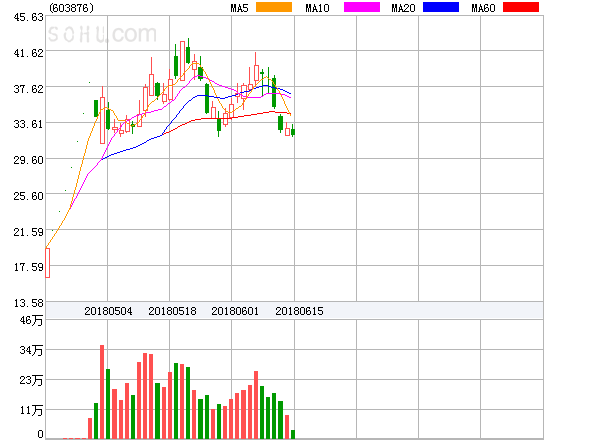600x440 pixels.
Task: Click the 20180504 date label
Action: [x=108, y=311]
